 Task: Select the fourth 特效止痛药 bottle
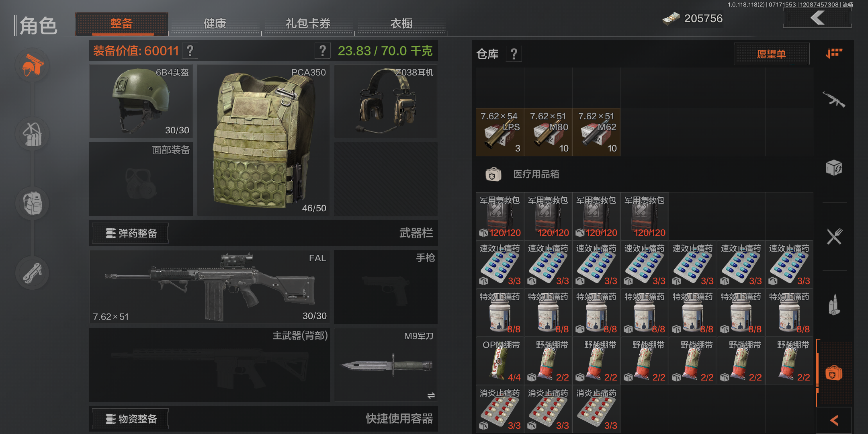tap(645, 313)
